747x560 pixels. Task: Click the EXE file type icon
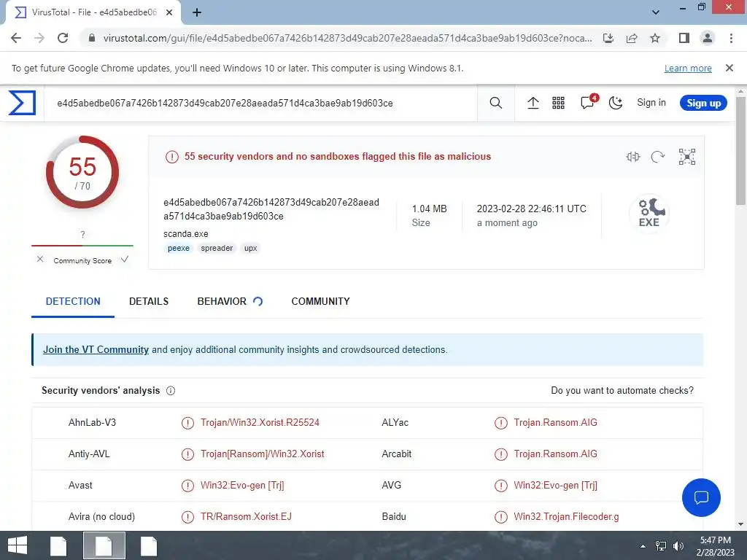pos(649,214)
